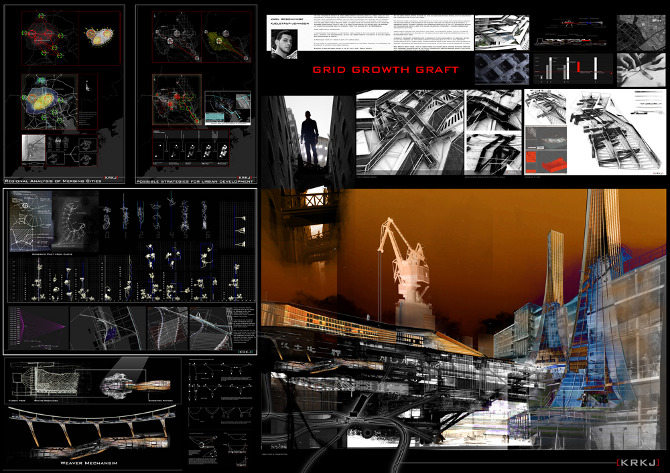Click the KRKJ logo in the bottom-right corner
The height and width of the screenshot is (473, 670).
pyautogui.click(x=636, y=461)
